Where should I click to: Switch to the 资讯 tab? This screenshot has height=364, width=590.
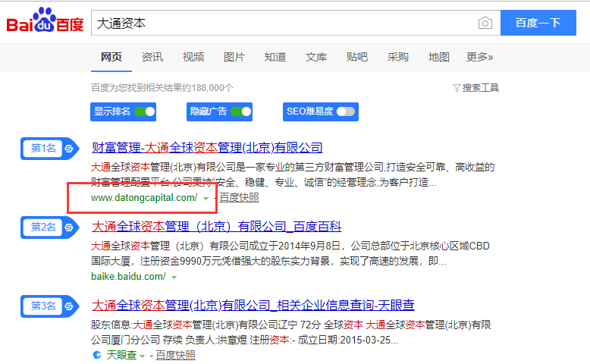[x=152, y=57]
